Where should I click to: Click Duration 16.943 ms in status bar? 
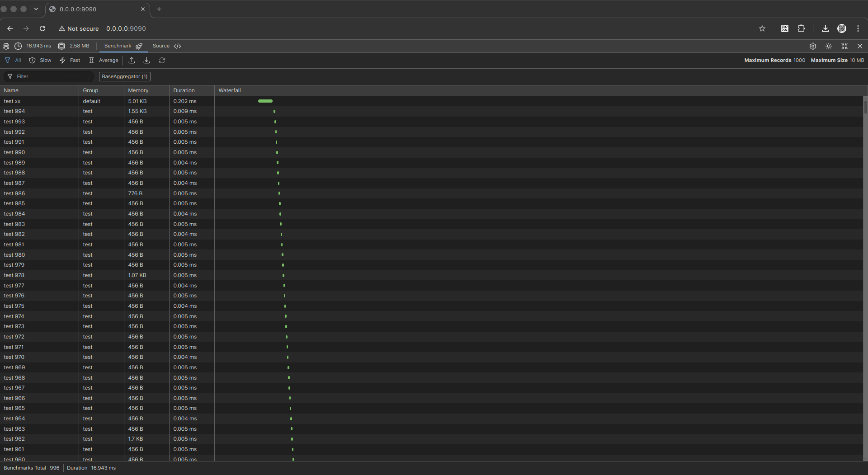click(91, 468)
